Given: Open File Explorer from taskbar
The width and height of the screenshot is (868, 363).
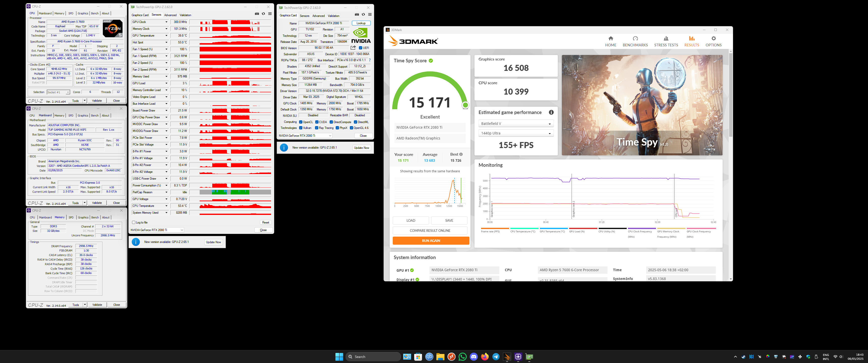Looking at the screenshot, I should [440, 357].
